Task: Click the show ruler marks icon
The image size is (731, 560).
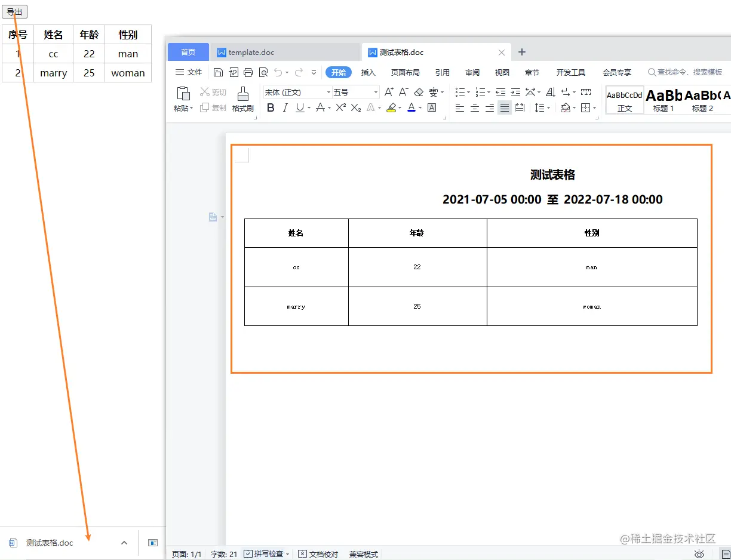Action: pyautogui.click(x=586, y=92)
